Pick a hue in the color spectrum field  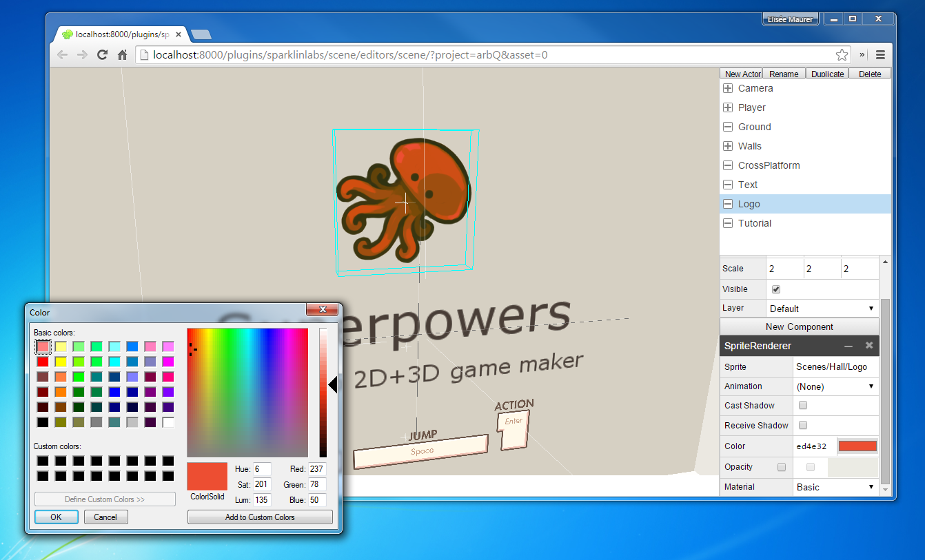point(247,393)
